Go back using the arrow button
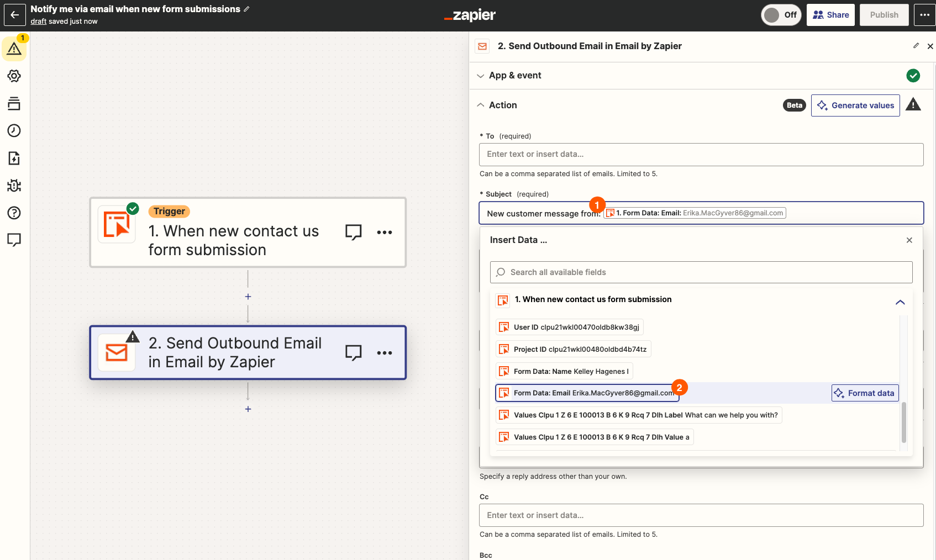This screenshot has height=560, width=936. click(15, 15)
